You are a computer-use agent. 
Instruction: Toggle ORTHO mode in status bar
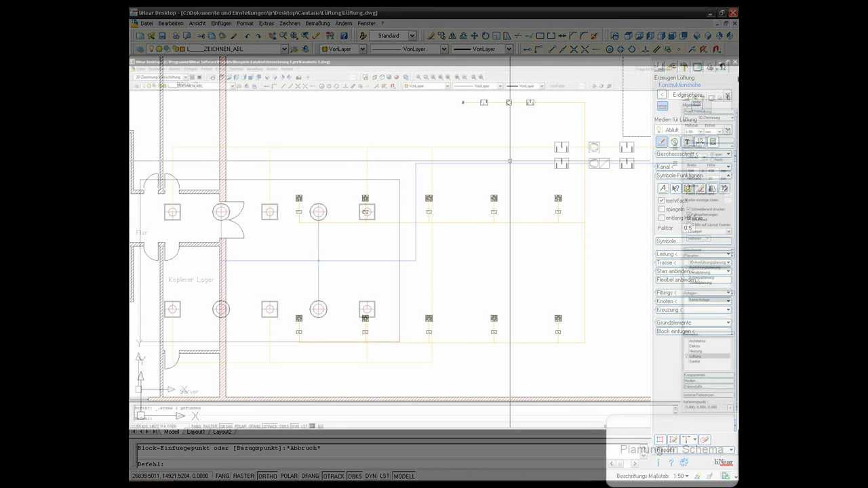tap(267, 476)
